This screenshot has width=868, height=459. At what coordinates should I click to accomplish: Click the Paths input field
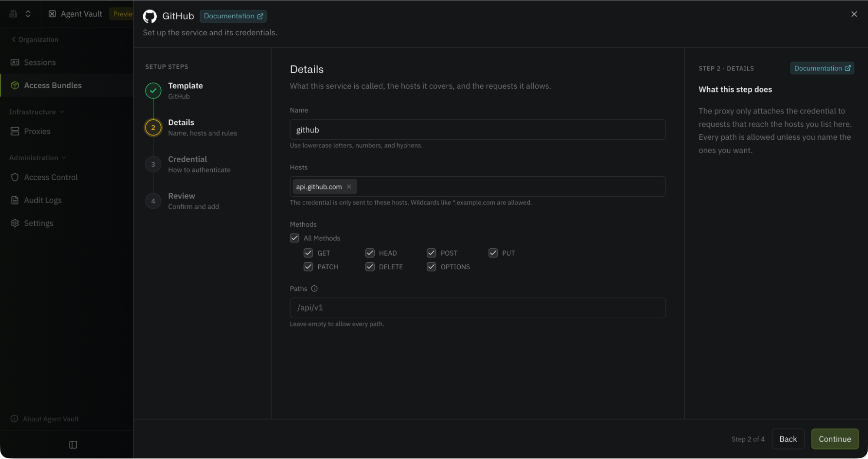478,308
